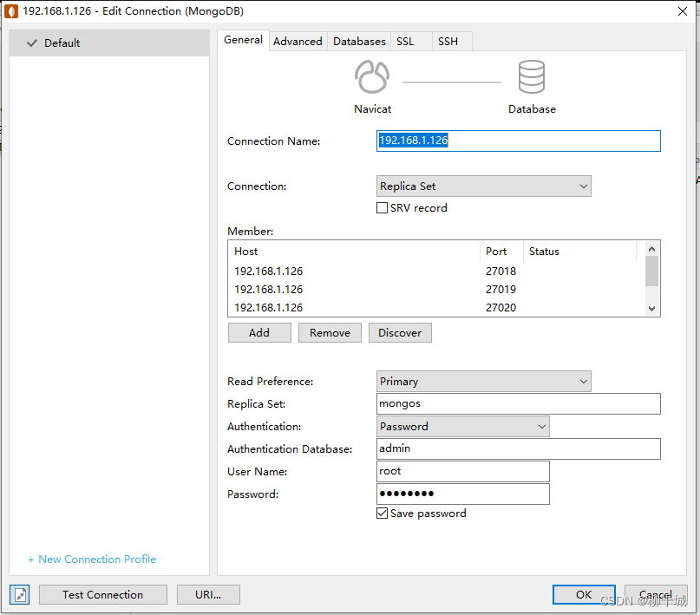This screenshot has height=615, width=700.
Task: Select member row with port 27020
Action: tap(436, 307)
